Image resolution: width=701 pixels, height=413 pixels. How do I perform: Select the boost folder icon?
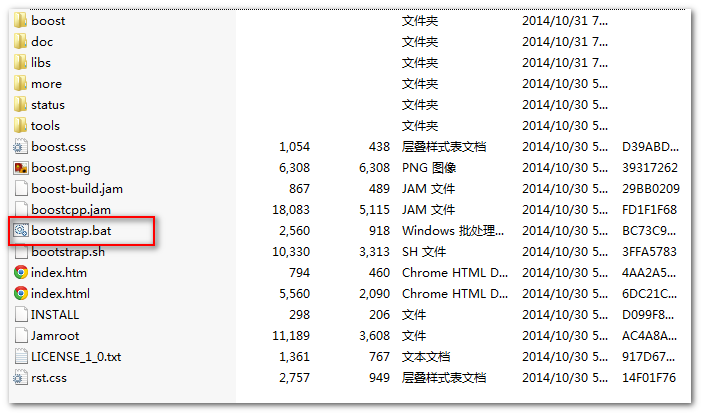(20, 20)
